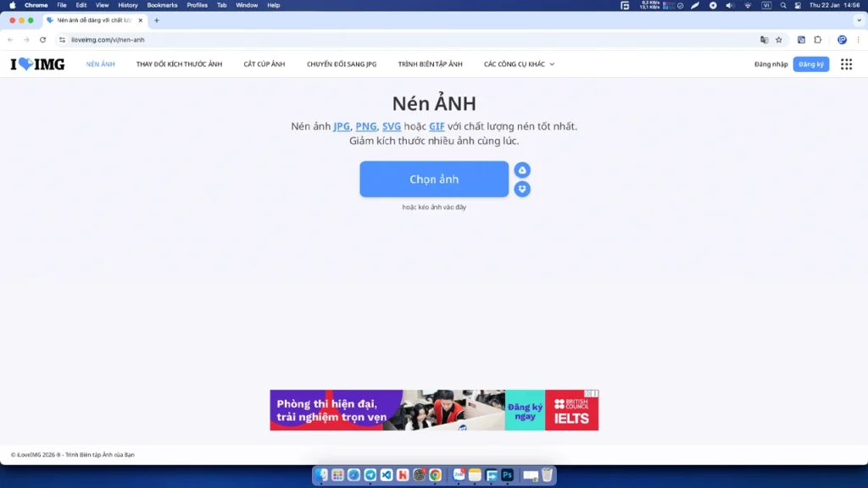Click the Chọn ảnh button
868x488 pixels.
(x=434, y=179)
